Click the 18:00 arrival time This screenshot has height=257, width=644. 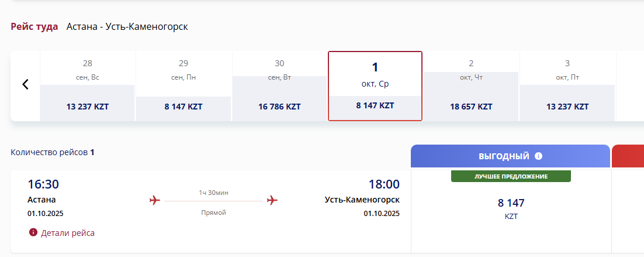coord(383,184)
